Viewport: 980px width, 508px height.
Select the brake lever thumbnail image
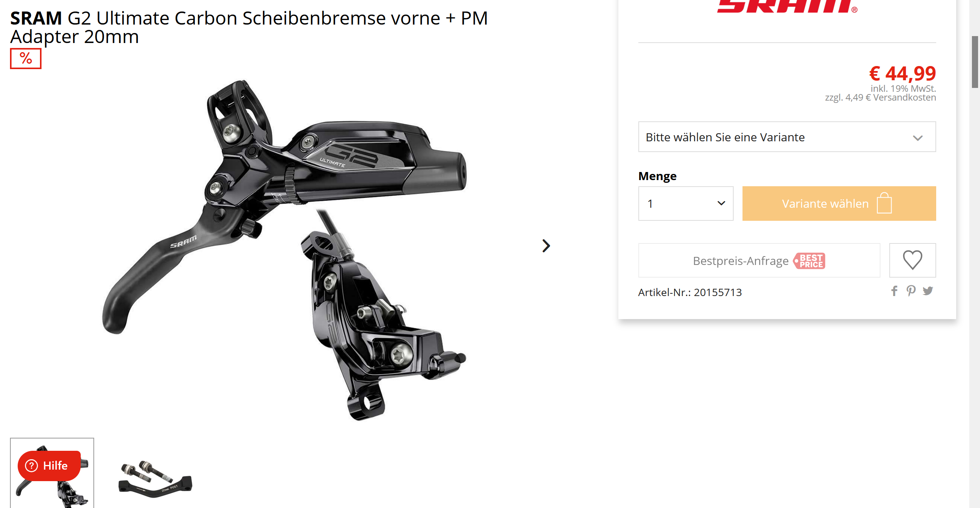52,473
